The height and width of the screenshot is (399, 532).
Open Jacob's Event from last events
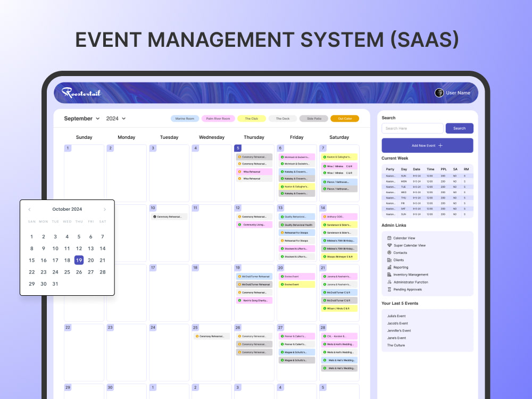coord(397,323)
